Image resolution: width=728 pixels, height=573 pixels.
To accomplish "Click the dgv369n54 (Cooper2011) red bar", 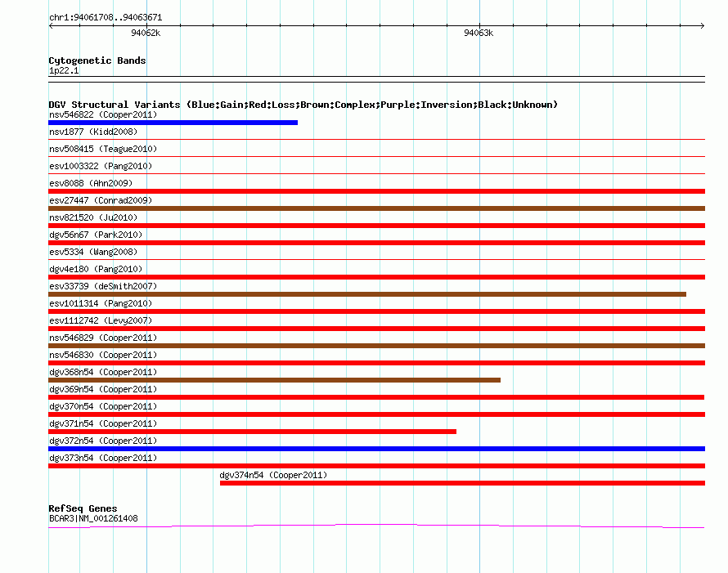I will pyautogui.click(x=376, y=397).
